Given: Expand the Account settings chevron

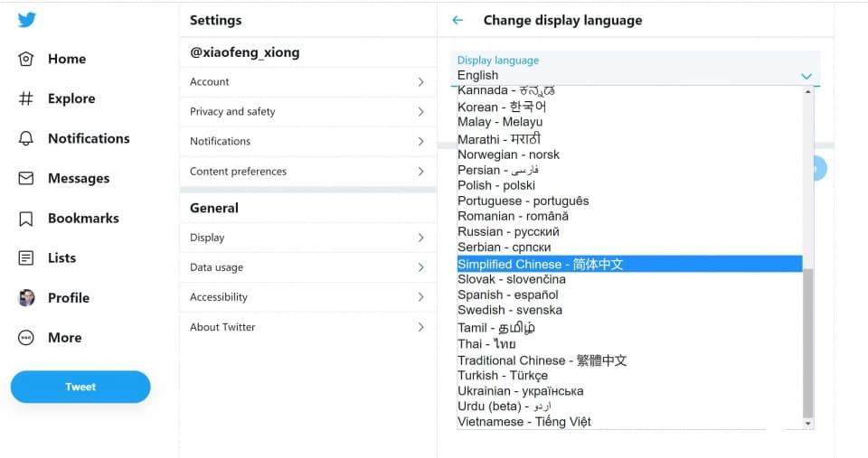Looking at the screenshot, I should [x=420, y=82].
